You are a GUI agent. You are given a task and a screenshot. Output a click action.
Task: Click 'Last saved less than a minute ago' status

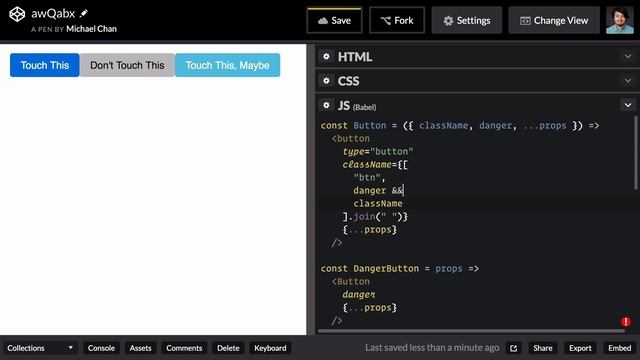click(x=432, y=348)
